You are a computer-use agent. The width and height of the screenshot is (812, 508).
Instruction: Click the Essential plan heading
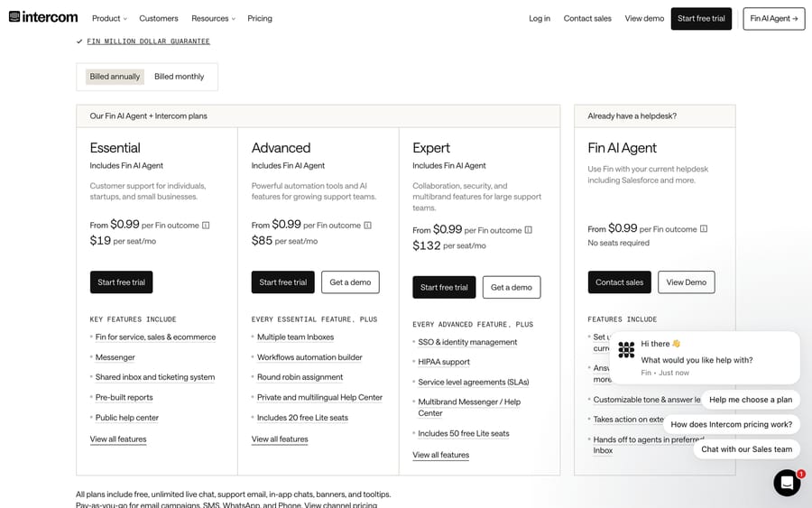pyautogui.click(x=115, y=148)
